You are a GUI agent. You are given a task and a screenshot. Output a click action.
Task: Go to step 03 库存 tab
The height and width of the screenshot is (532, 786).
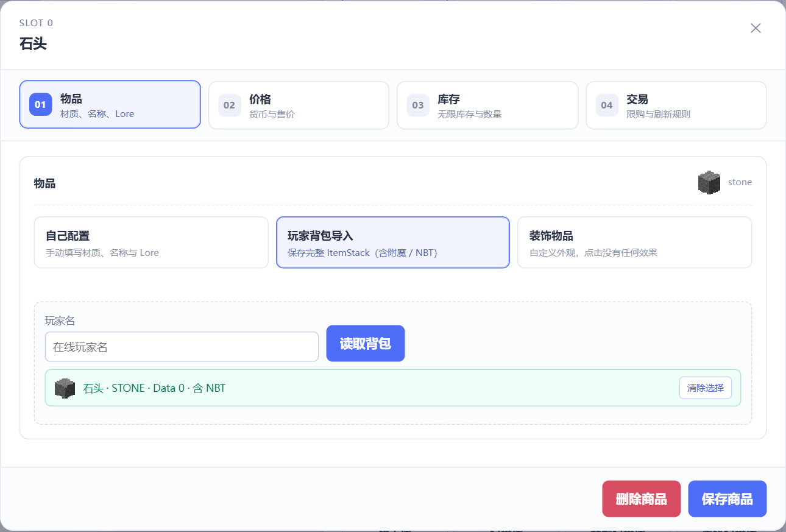[487, 105]
